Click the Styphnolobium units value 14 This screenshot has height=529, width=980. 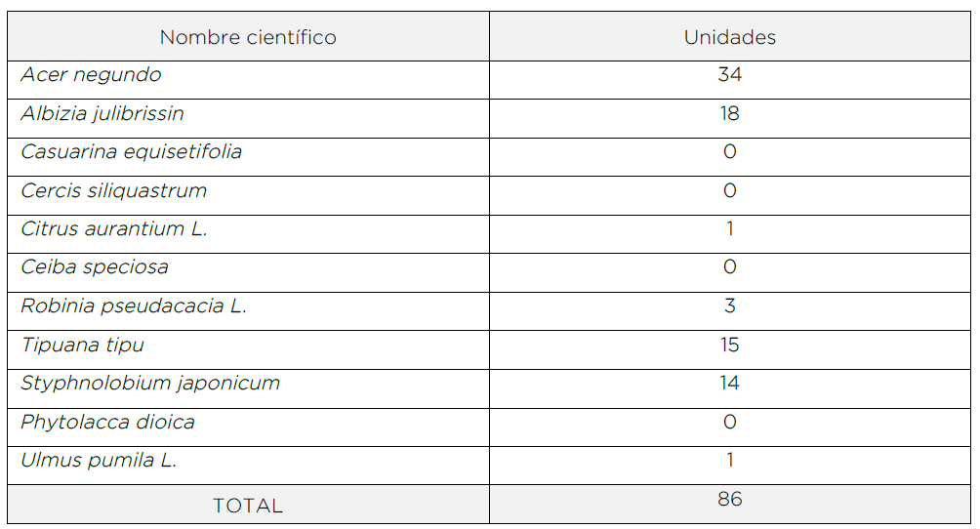[729, 383]
